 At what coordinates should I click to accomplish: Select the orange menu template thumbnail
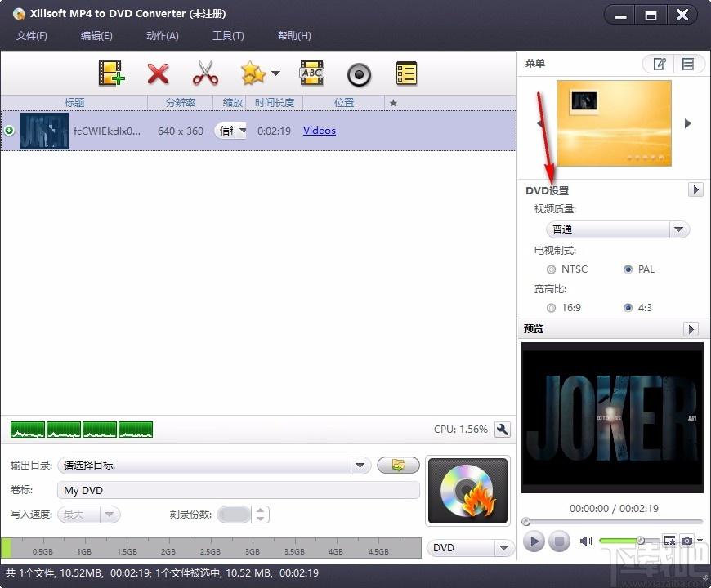[x=614, y=123]
